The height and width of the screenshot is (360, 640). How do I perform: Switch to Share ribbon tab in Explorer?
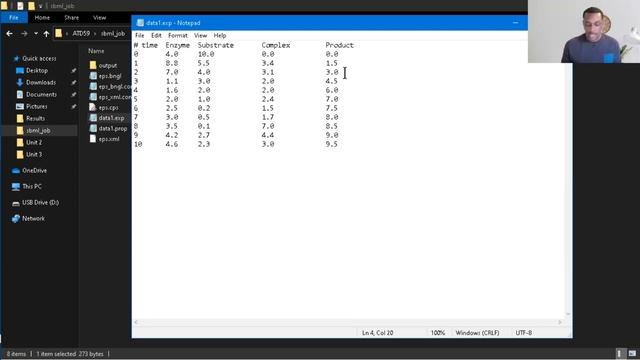[71, 18]
